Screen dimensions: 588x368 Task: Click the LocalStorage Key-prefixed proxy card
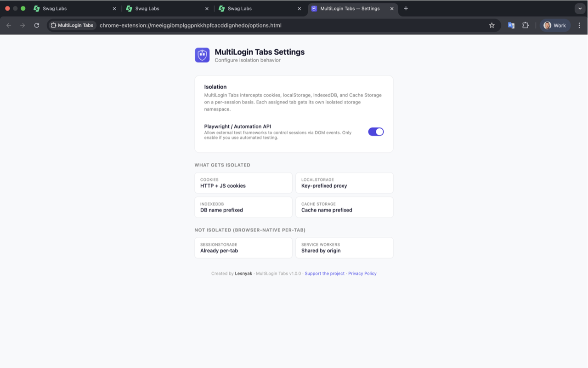(345, 183)
